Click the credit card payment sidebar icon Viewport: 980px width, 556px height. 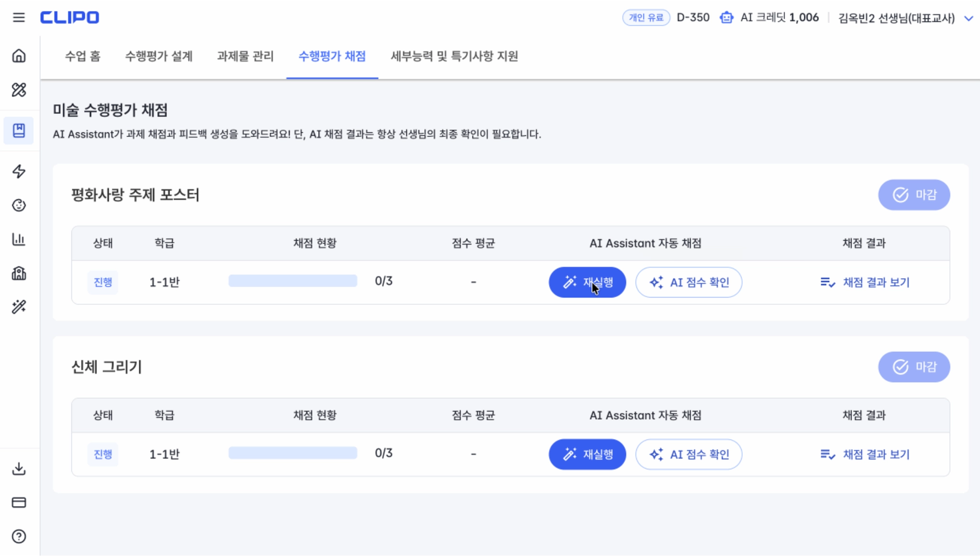tap(19, 502)
